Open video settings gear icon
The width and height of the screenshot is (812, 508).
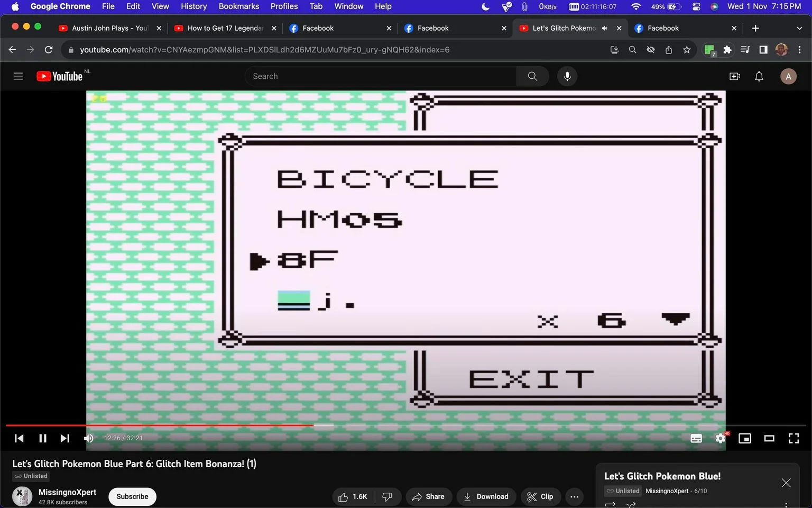point(721,438)
